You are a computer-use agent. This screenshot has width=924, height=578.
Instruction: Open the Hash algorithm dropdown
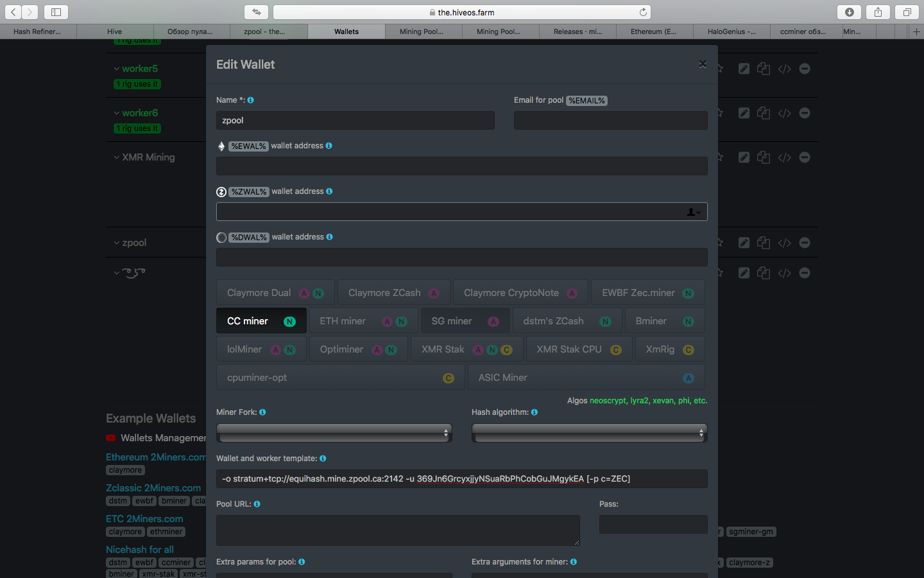coord(589,433)
